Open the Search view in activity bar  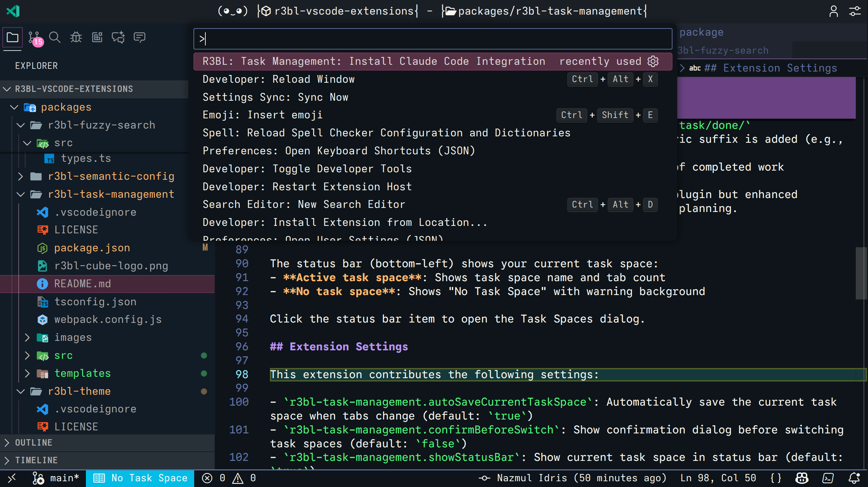tap(55, 37)
